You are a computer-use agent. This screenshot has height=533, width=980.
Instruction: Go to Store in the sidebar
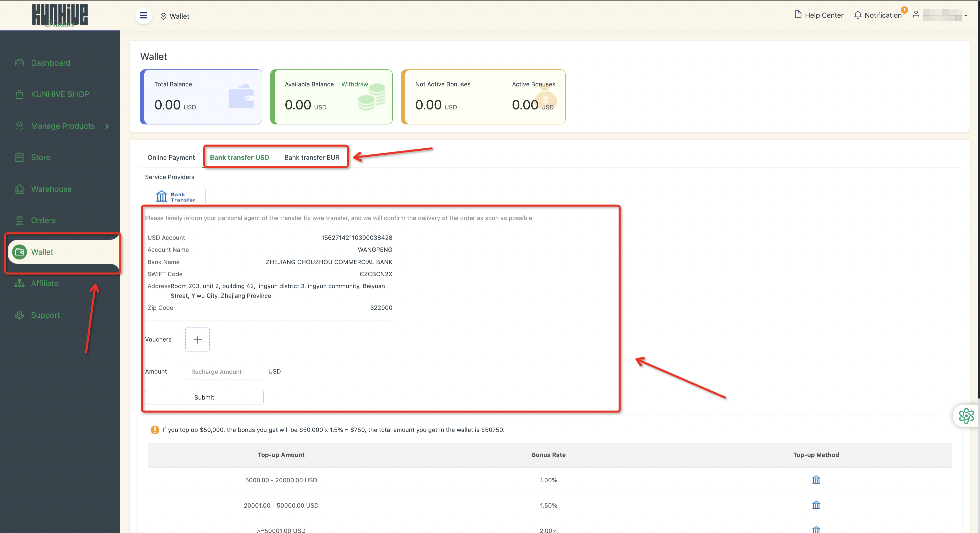click(40, 157)
